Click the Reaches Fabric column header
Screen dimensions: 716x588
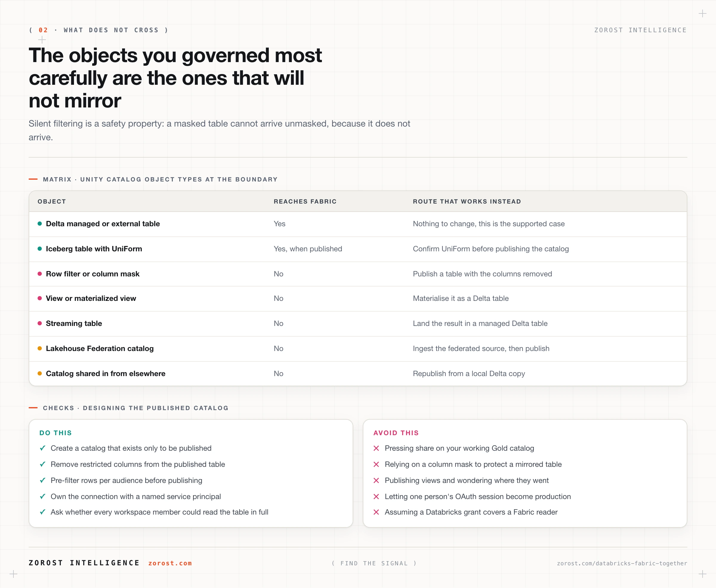[x=305, y=201]
